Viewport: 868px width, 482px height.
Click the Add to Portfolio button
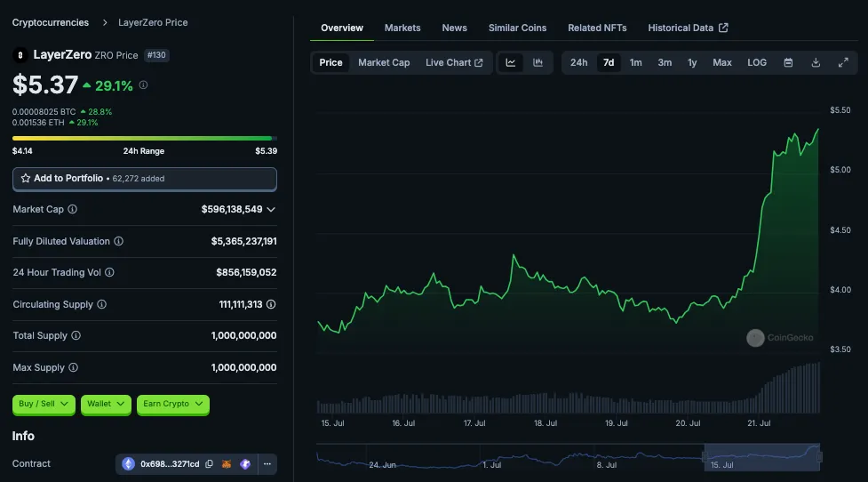[x=145, y=179]
